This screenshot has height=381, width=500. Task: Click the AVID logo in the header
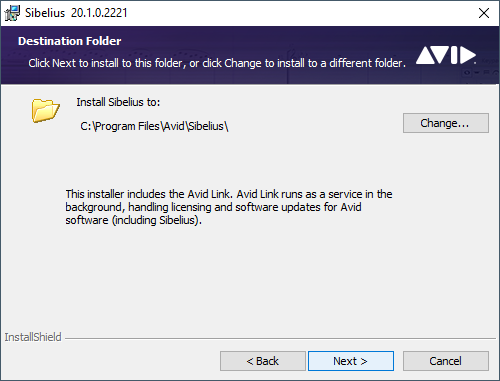[x=446, y=55]
